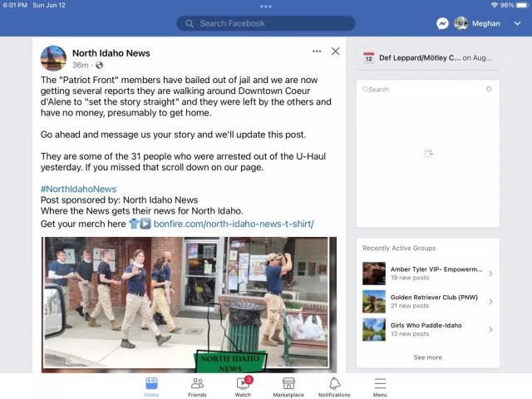532x399 pixels.
Task: Open the Def Leppard/Mötley Crüe event reminder
Action: coord(428,58)
